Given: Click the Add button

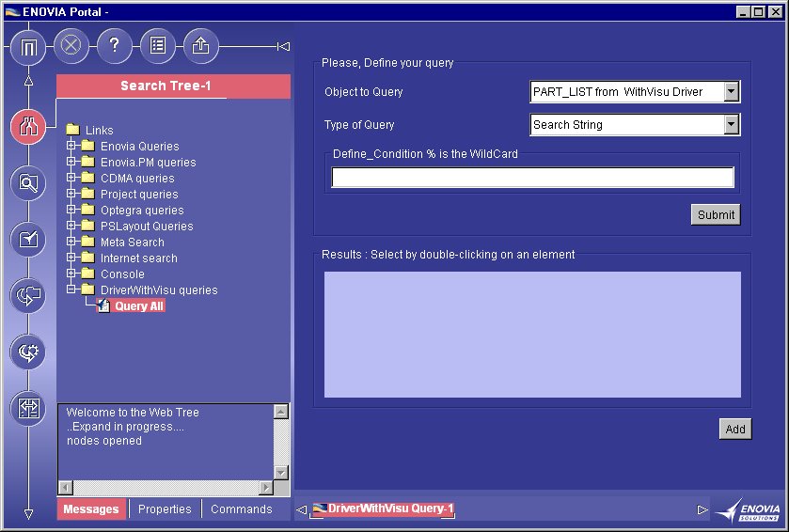Looking at the screenshot, I should pyautogui.click(x=735, y=429).
